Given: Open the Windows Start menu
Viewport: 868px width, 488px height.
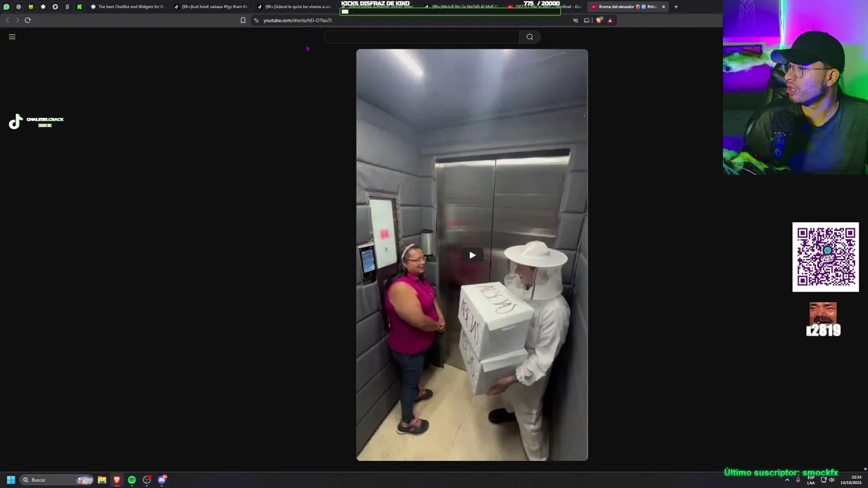Looking at the screenshot, I should (x=11, y=480).
